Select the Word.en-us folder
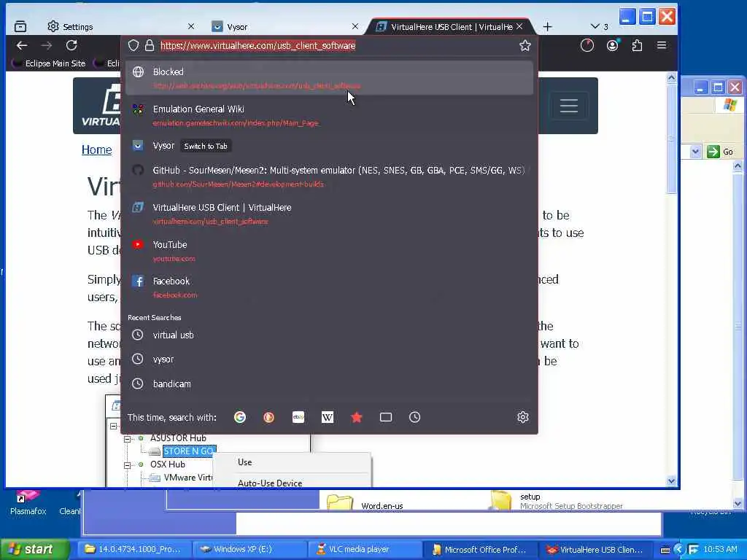Screen dimensions: 747x560 coord(365,504)
